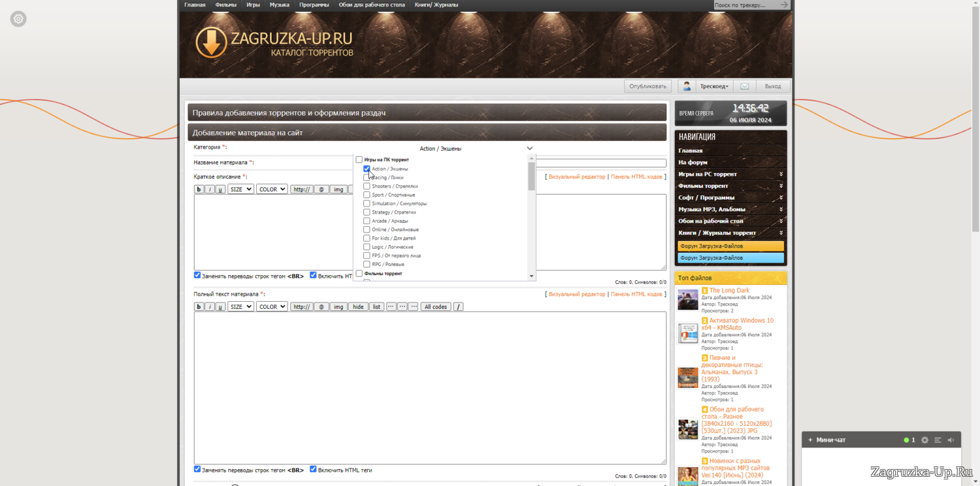Open The Long Dark top file link
This screenshot has height=486, width=980.
pyautogui.click(x=729, y=291)
